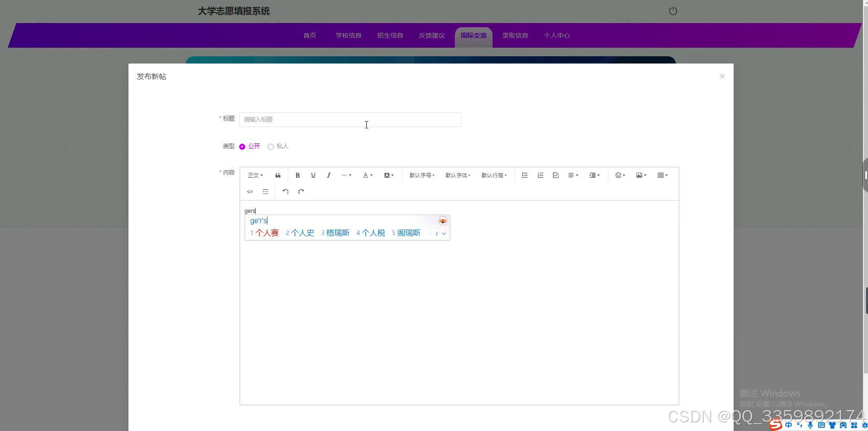Image resolution: width=868 pixels, height=431 pixels.
Task: Select the 私人 radio option
Action: 278,146
